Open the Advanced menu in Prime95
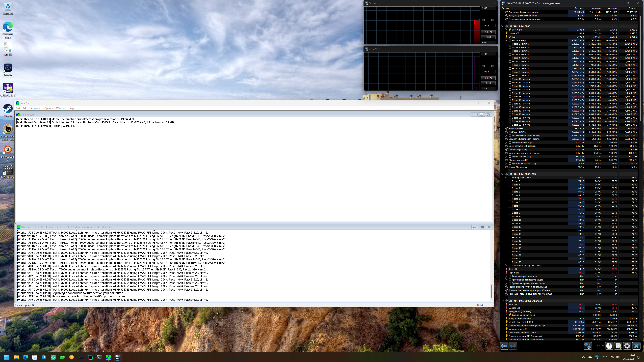 click(x=36, y=108)
